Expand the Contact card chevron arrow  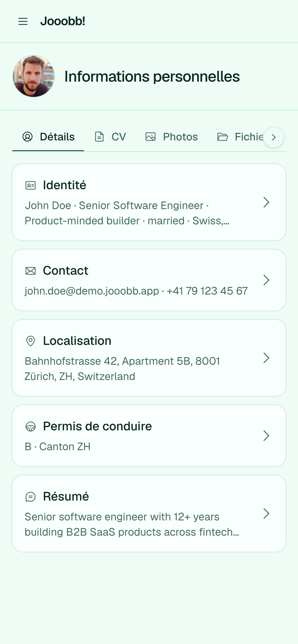pyautogui.click(x=266, y=280)
